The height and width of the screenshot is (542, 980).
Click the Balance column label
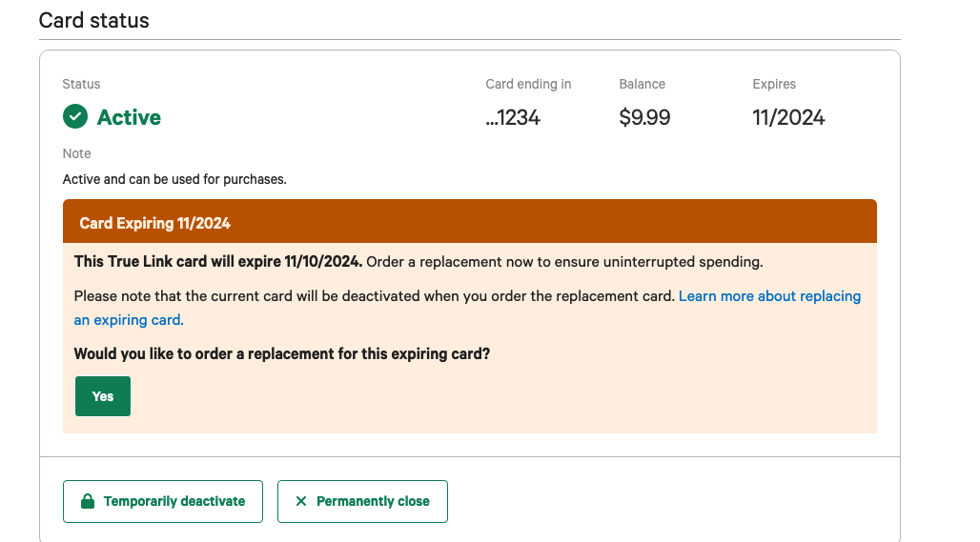pyautogui.click(x=642, y=84)
